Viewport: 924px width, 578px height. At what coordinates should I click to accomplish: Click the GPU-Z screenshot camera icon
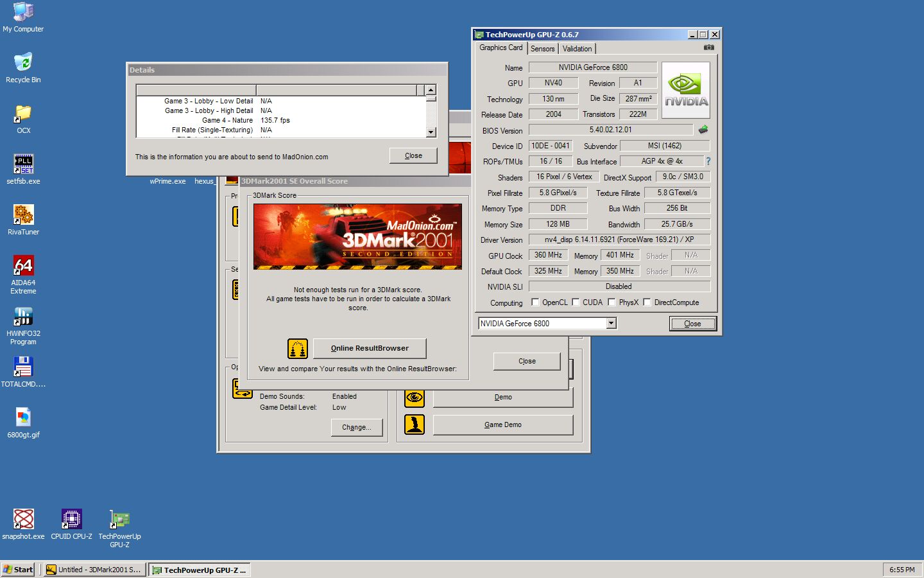708,48
